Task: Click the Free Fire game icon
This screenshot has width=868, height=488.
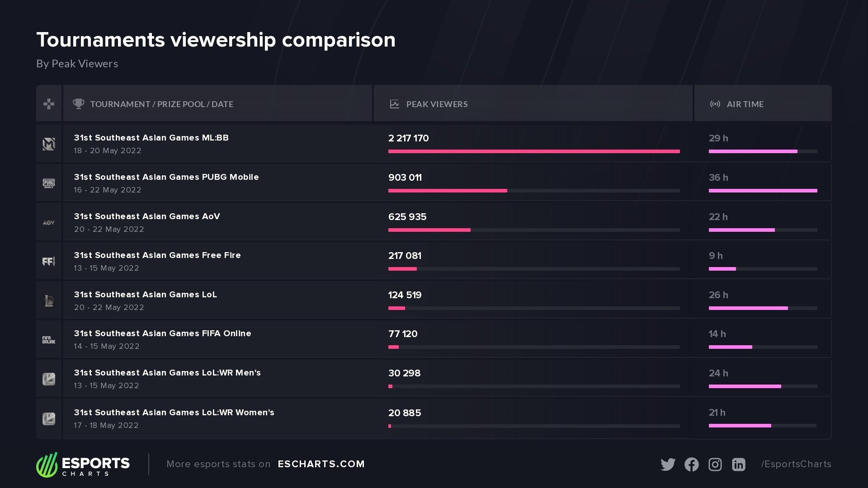Action: tap(49, 262)
